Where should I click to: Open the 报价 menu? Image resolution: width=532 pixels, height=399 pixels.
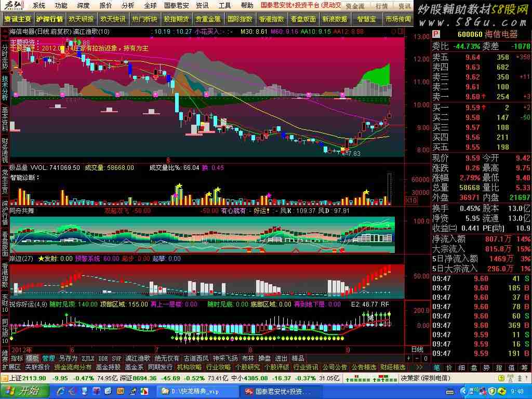(105, 5)
